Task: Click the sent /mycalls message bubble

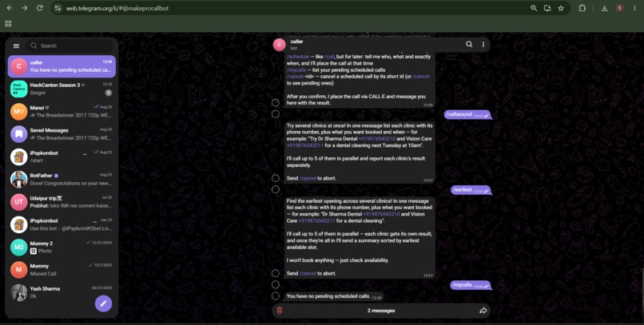Action: coord(471,285)
